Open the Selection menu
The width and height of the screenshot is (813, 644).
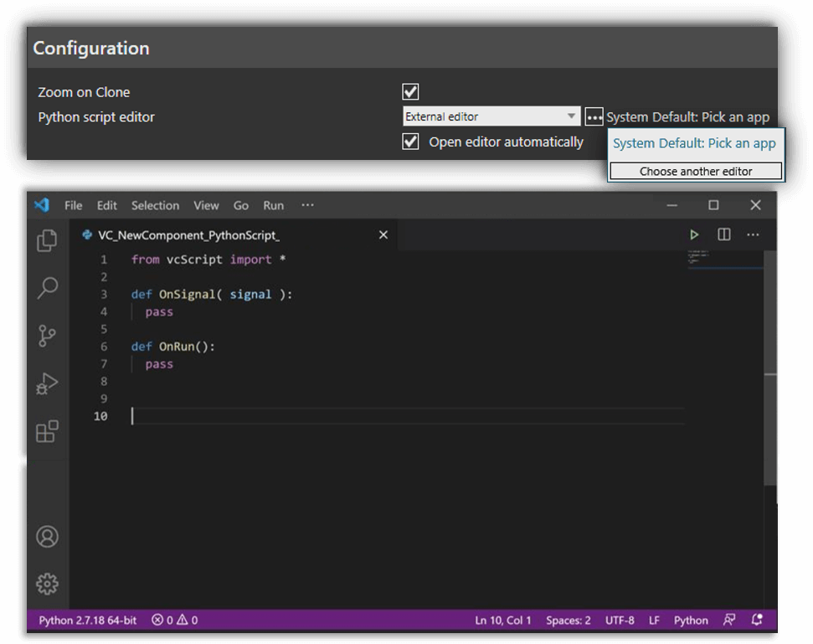155,205
